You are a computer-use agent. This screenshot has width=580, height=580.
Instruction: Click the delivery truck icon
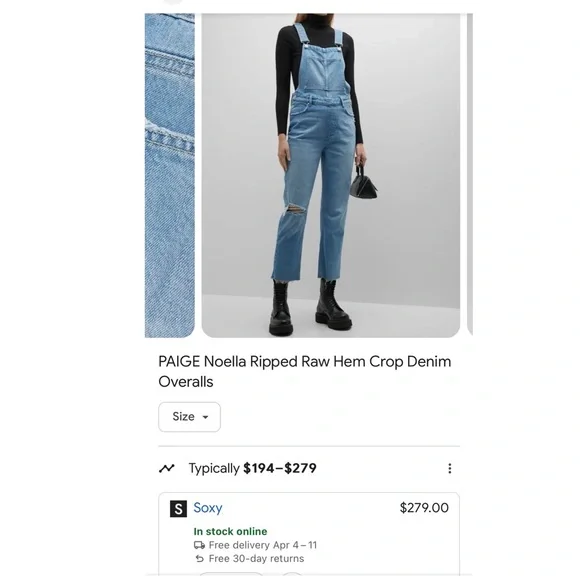199,545
